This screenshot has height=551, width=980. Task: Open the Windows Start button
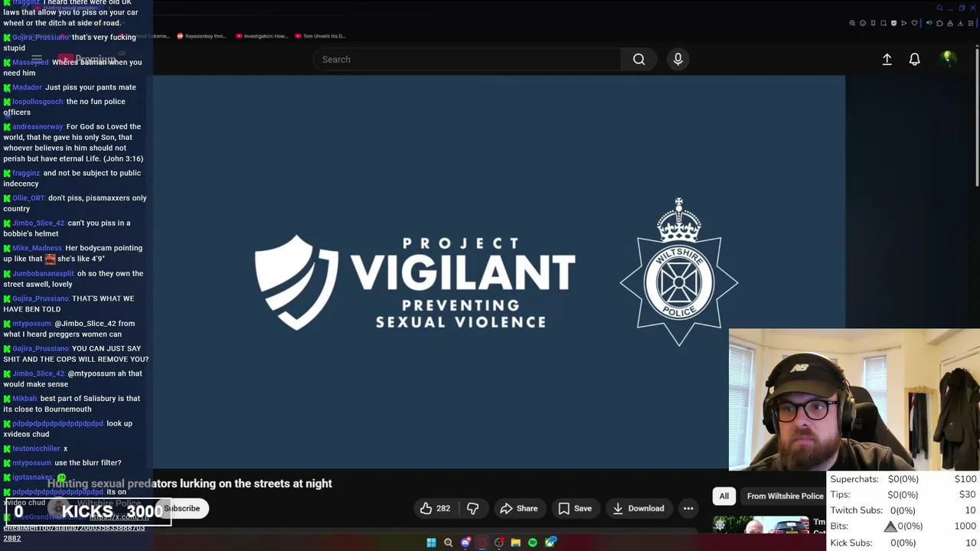point(431,543)
